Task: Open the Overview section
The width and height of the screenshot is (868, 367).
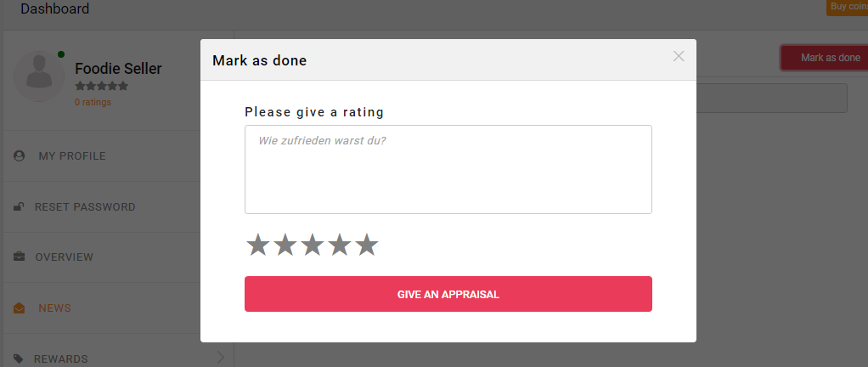Action: (65, 257)
